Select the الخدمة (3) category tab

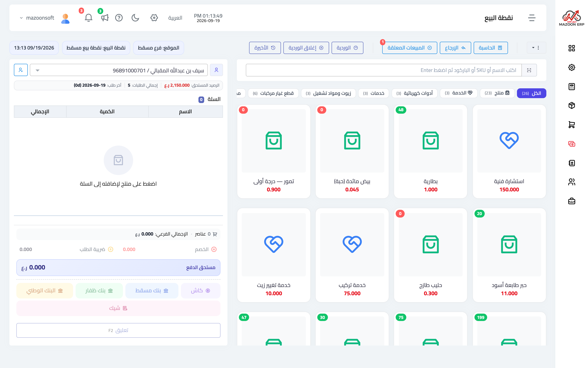coord(459,93)
